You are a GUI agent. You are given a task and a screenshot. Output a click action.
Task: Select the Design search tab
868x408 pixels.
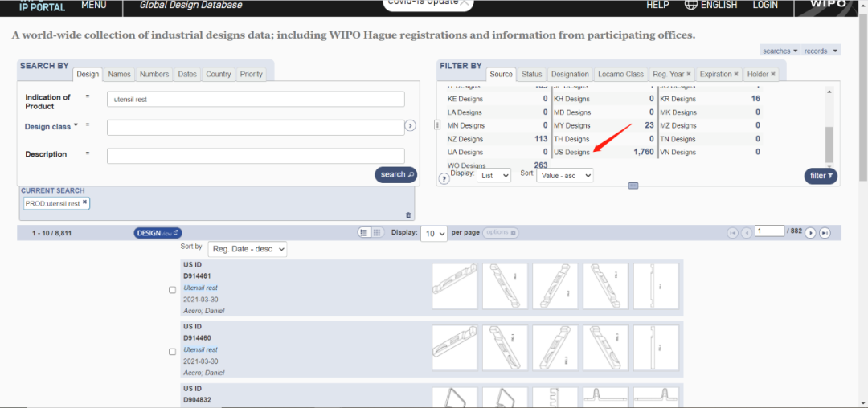[88, 74]
